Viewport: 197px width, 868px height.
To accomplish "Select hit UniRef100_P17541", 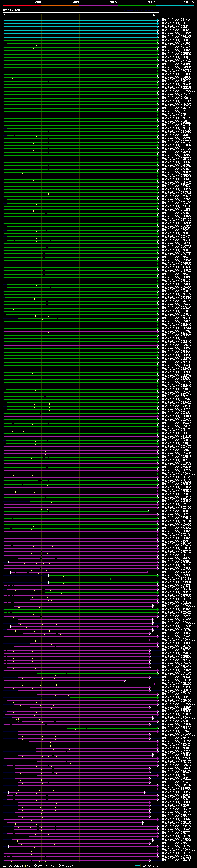I will 176,399.
